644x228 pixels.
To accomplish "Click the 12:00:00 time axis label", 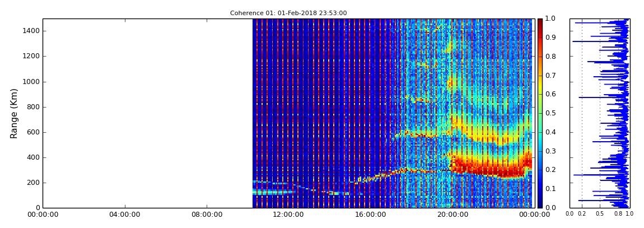I will click(x=289, y=215).
